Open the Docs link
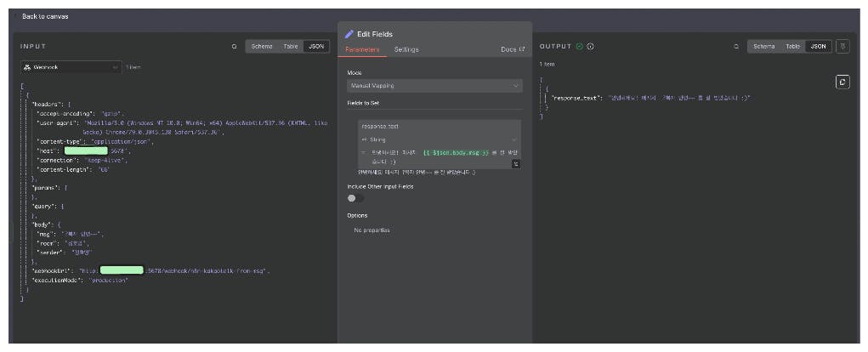This screenshot has height=352, width=868. coord(513,50)
